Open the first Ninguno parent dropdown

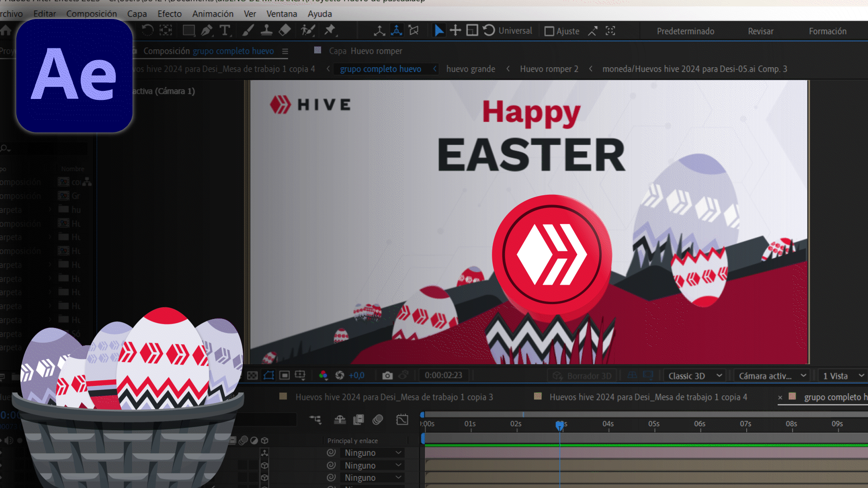click(x=373, y=453)
